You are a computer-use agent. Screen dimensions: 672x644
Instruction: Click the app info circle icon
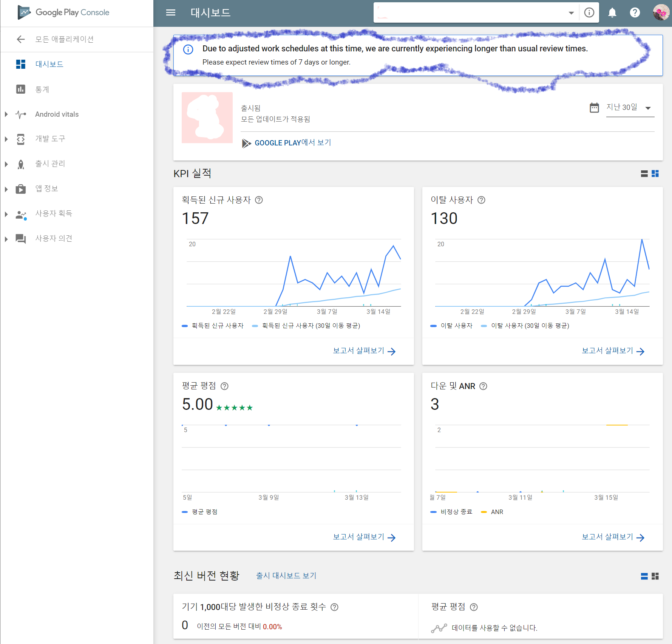point(589,12)
